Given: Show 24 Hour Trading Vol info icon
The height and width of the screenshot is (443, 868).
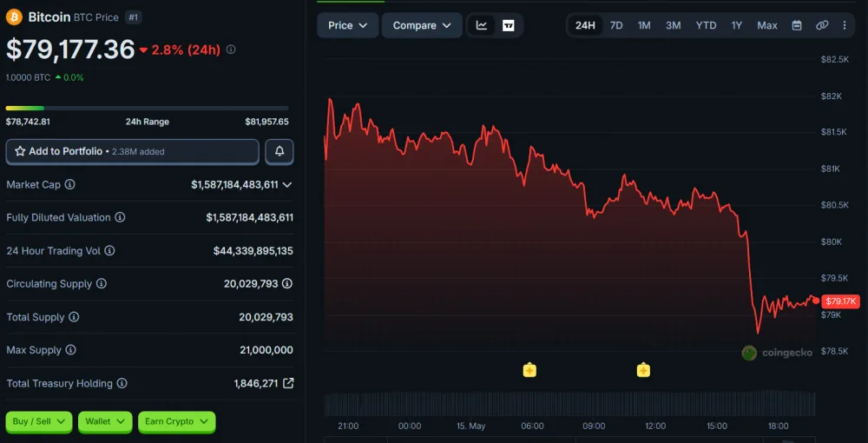Looking at the screenshot, I should (109, 251).
